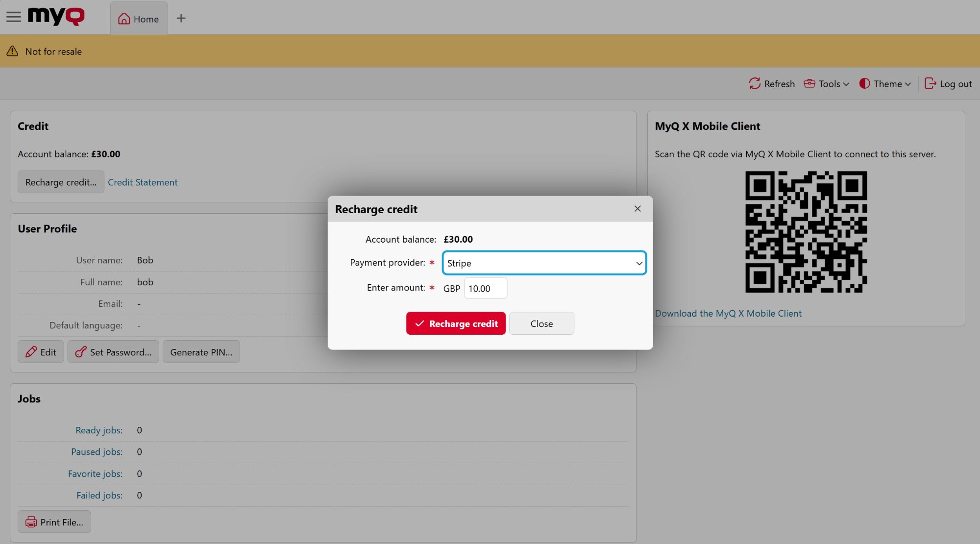Expand the Theme dropdown
Screen dimensions: 980x544
pos(885,84)
